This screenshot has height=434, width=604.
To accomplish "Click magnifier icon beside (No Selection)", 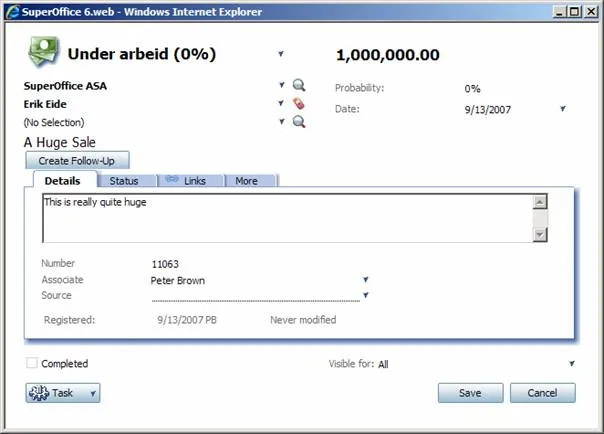I will tap(298, 121).
